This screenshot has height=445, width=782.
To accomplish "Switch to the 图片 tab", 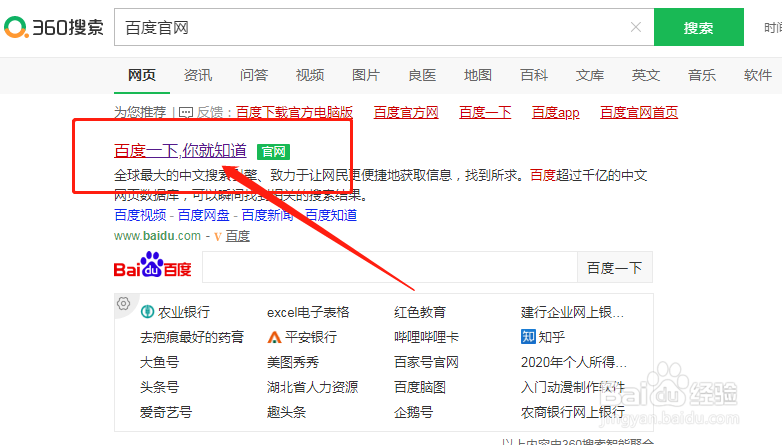I will (366, 75).
